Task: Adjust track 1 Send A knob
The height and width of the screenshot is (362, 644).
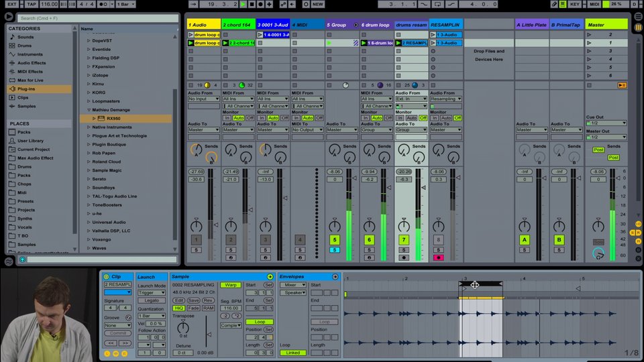Action: 196,149
